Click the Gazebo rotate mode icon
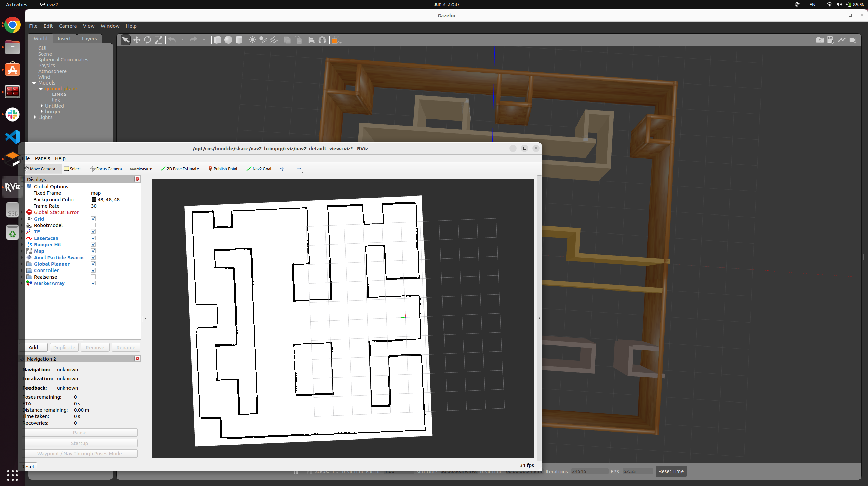Screen dimensions: 868x486 click(147, 40)
